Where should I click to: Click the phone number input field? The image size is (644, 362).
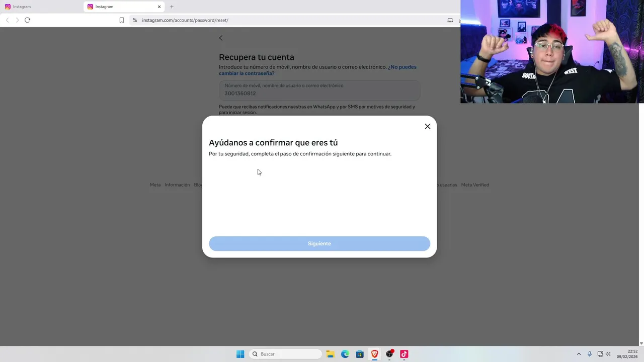319,90
